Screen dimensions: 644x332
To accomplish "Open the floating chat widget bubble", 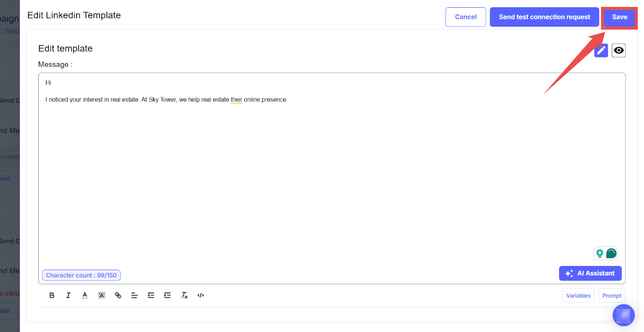I will pos(623,316).
